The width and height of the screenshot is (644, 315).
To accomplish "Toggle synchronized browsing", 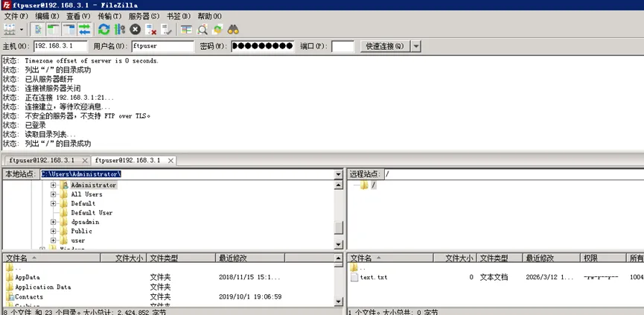I will click(217, 29).
